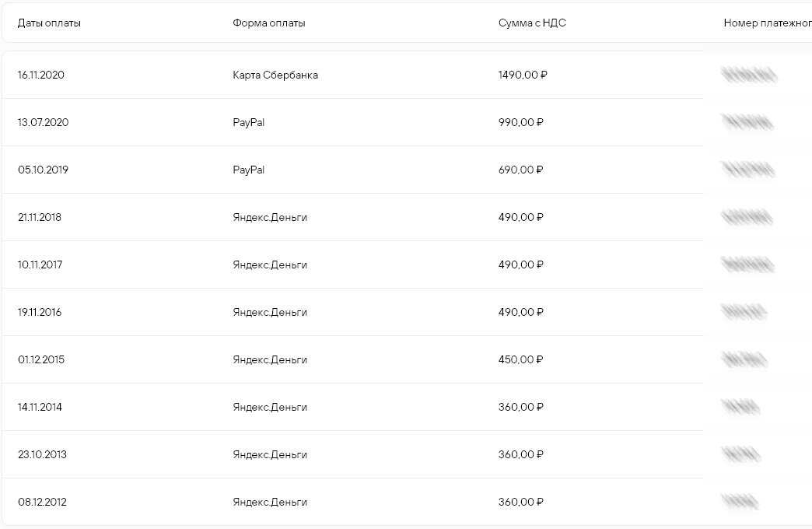
Task: Select the payment dated 05.10.2019
Action: pos(353,170)
